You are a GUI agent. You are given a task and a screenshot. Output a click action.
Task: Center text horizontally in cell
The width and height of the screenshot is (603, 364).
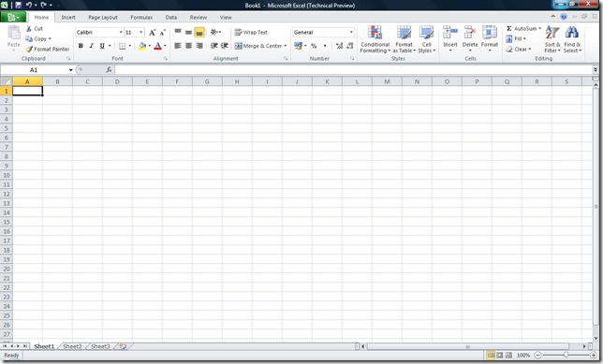[188, 46]
